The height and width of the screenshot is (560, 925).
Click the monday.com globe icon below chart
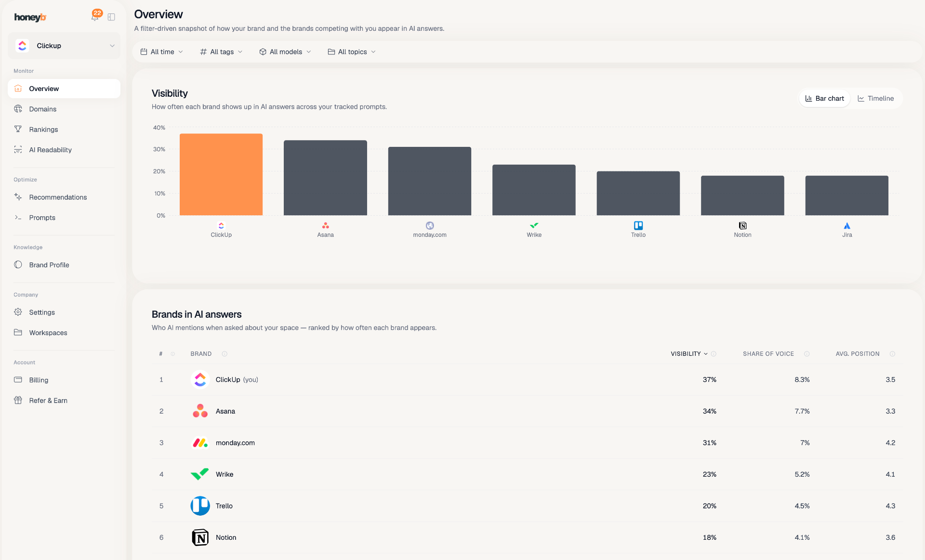[430, 225]
